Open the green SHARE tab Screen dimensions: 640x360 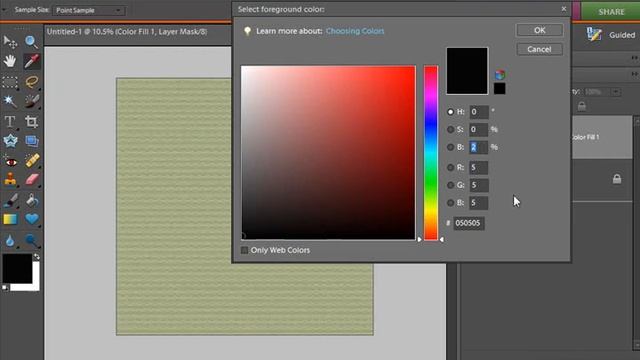pos(611,11)
